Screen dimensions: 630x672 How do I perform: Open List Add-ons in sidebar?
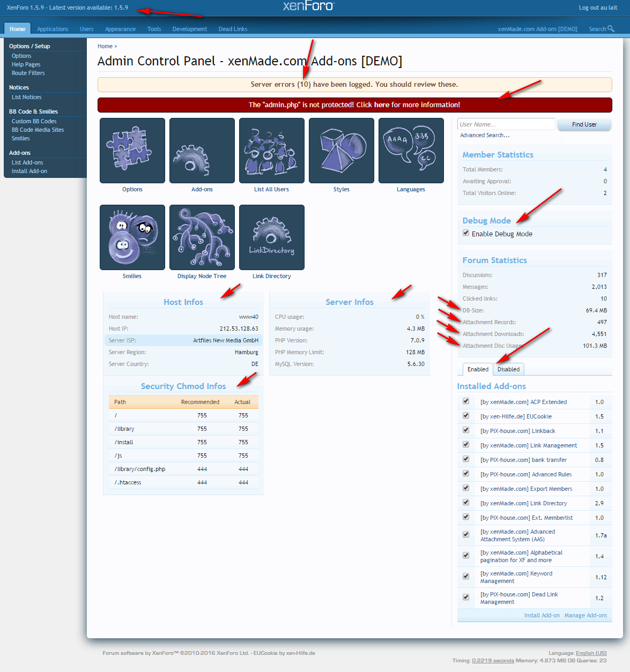(27, 162)
